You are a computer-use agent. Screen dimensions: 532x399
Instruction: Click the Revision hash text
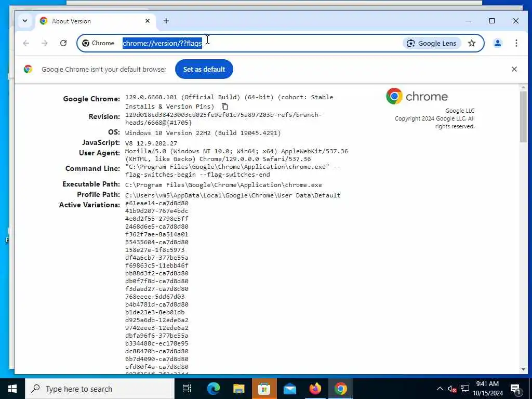pos(223,119)
